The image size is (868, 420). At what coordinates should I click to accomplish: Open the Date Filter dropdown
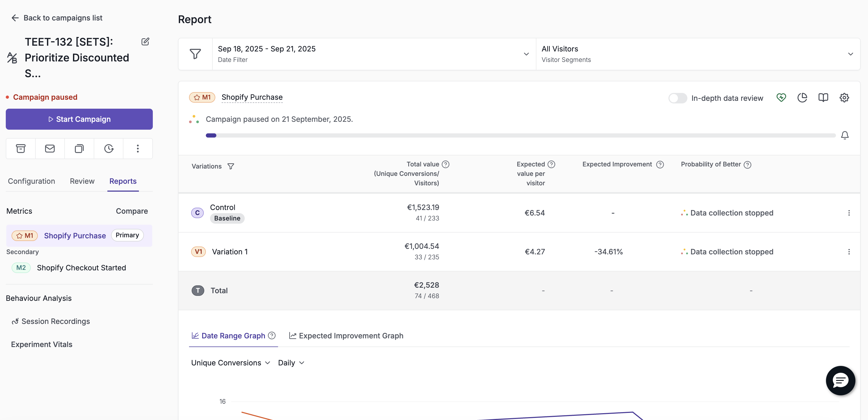click(374, 54)
